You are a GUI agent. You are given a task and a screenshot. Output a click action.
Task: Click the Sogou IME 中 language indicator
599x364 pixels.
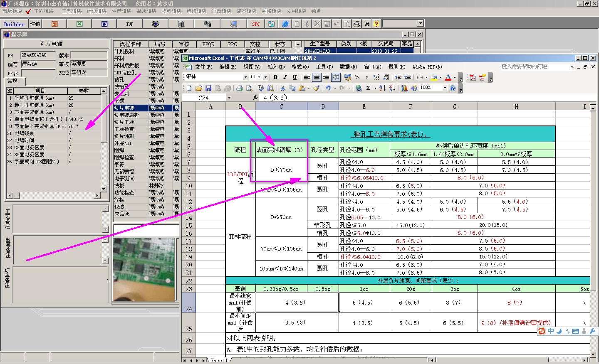click(551, 331)
